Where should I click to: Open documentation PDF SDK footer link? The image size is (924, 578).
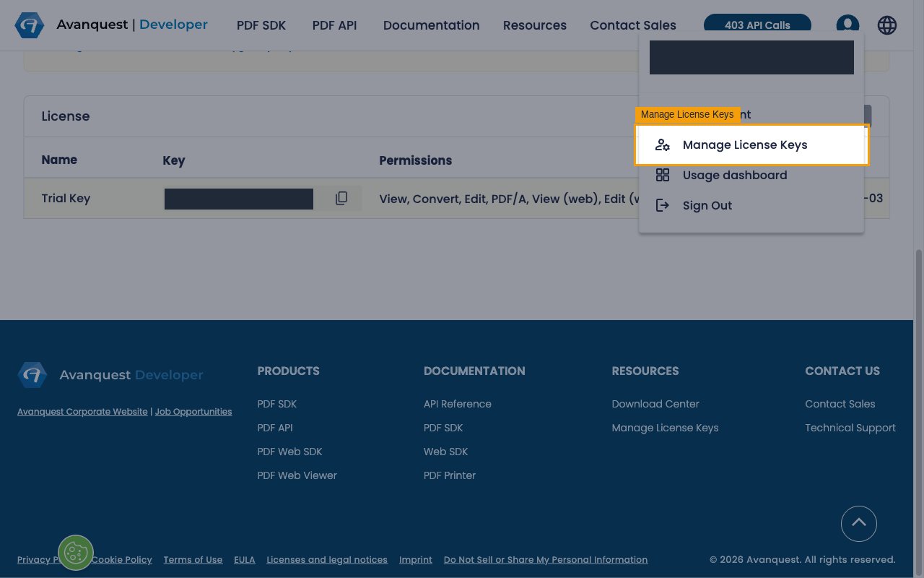click(443, 428)
